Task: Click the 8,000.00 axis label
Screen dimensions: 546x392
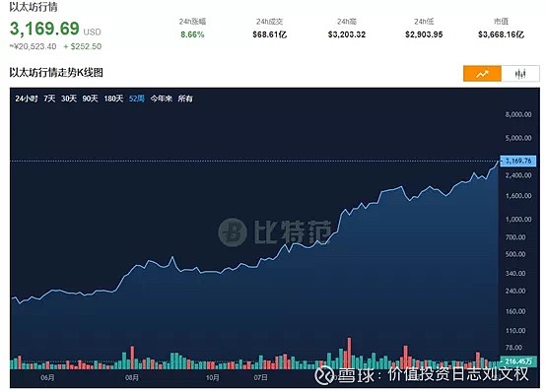Action: [x=518, y=114]
